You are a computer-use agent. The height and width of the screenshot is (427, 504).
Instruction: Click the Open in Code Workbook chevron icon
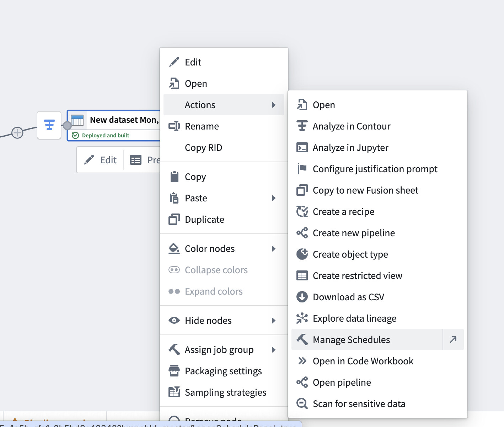coord(302,361)
